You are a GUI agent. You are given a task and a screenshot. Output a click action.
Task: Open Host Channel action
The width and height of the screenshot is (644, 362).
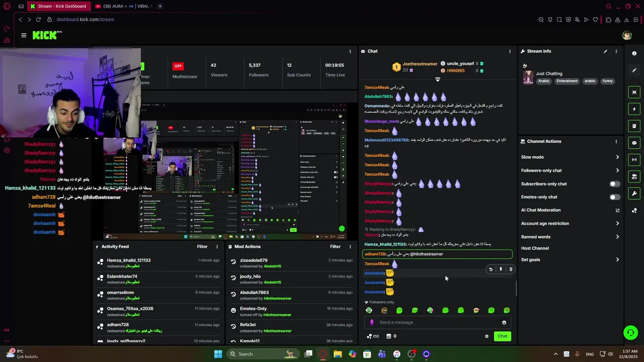[535, 248]
